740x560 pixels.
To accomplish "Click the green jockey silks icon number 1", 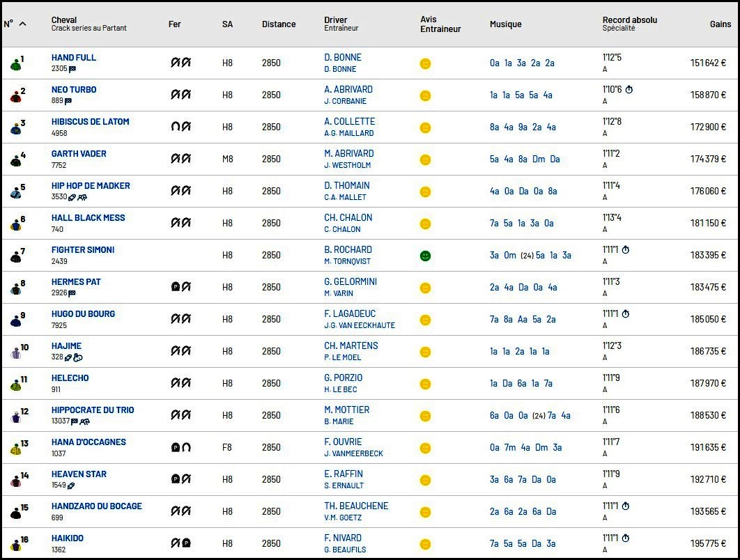I will point(15,63).
